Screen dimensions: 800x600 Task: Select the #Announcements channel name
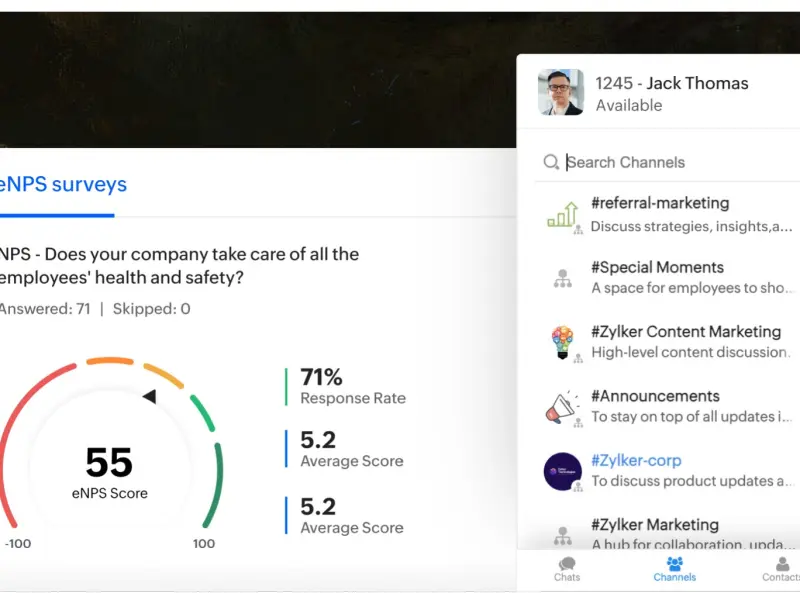click(x=655, y=396)
